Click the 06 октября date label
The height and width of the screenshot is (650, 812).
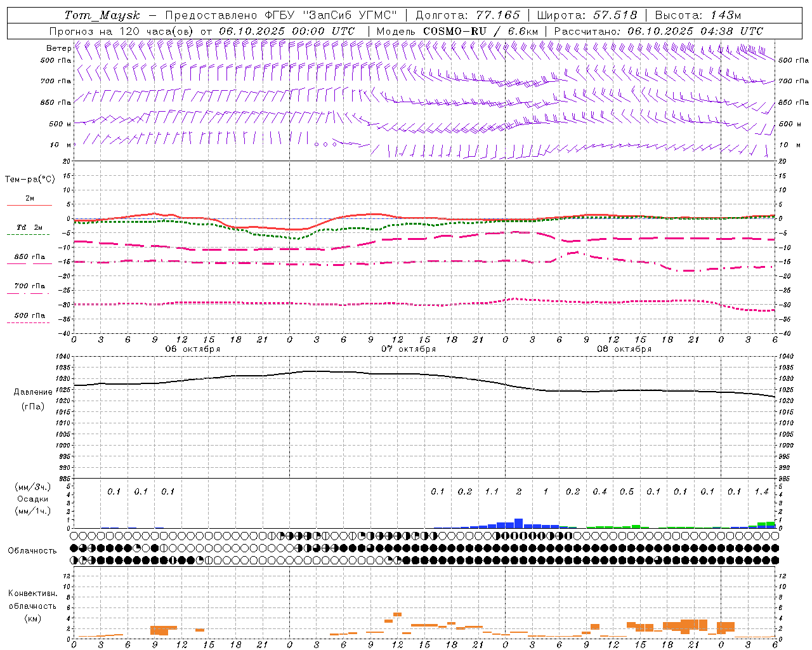tap(193, 349)
